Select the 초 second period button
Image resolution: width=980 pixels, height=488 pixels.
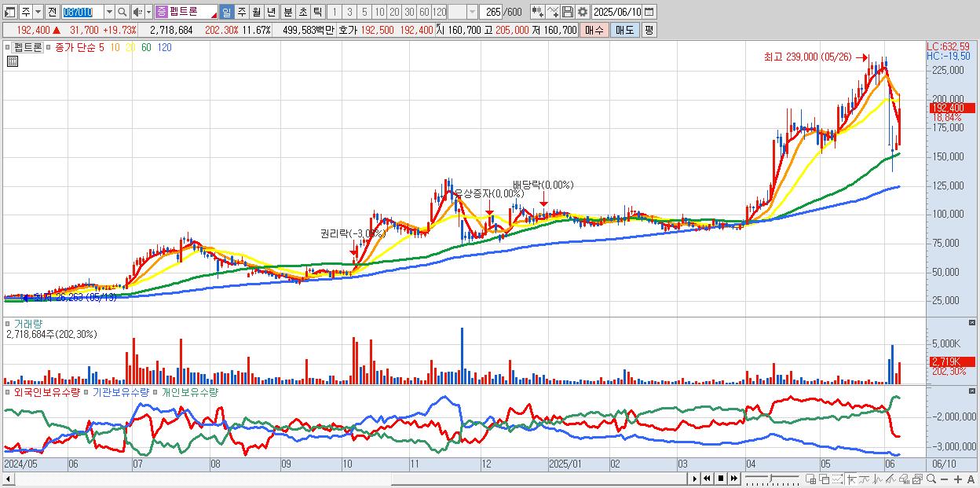coord(302,12)
